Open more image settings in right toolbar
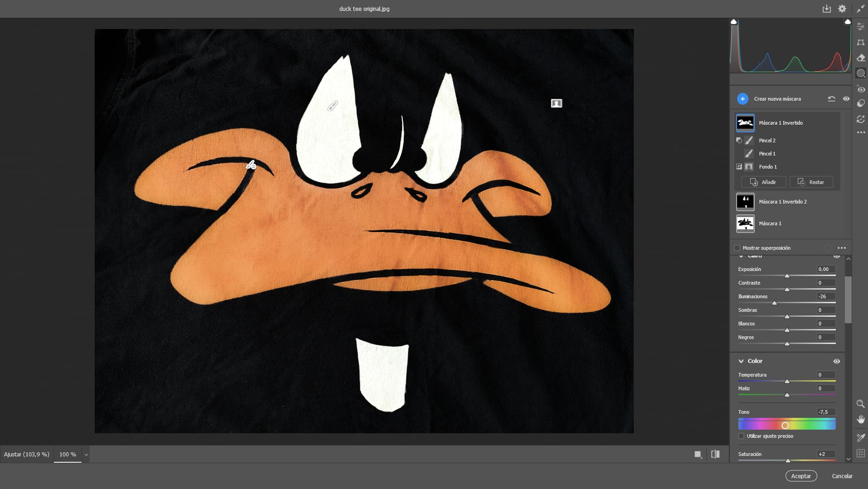The height and width of the screenshot is (489, 868). coord(861,132)
